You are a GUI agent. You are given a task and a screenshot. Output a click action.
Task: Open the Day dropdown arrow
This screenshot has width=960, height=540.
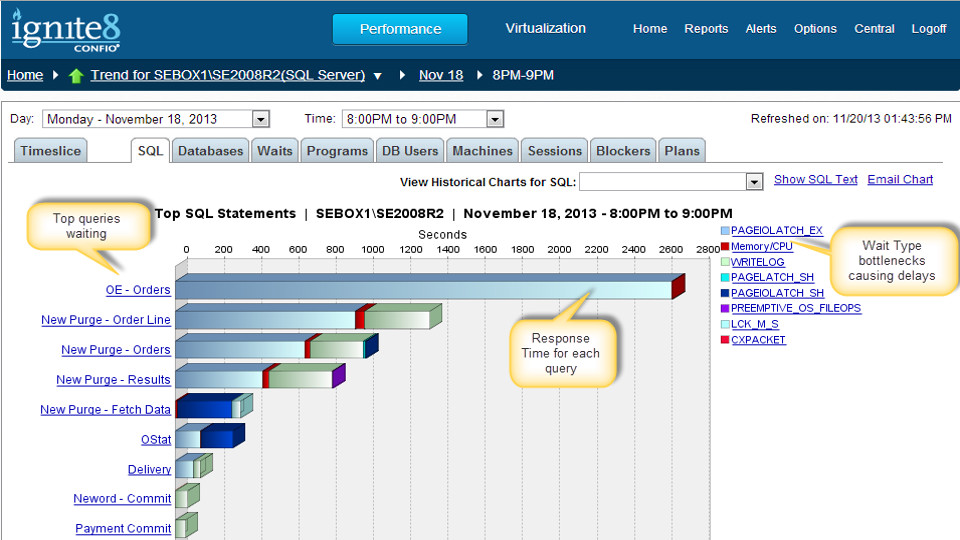261,119
